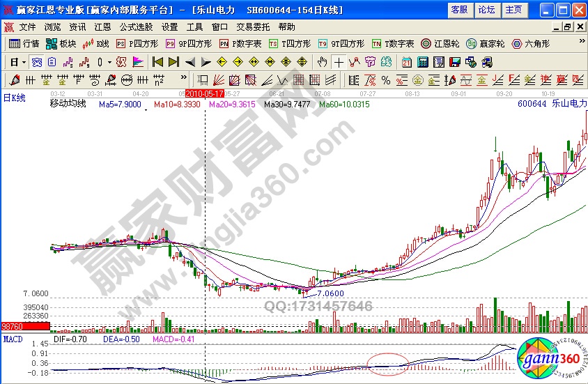Open the 日 period dropdown arrow
This screenshot has width=588, height=384.
click(24, 62)
